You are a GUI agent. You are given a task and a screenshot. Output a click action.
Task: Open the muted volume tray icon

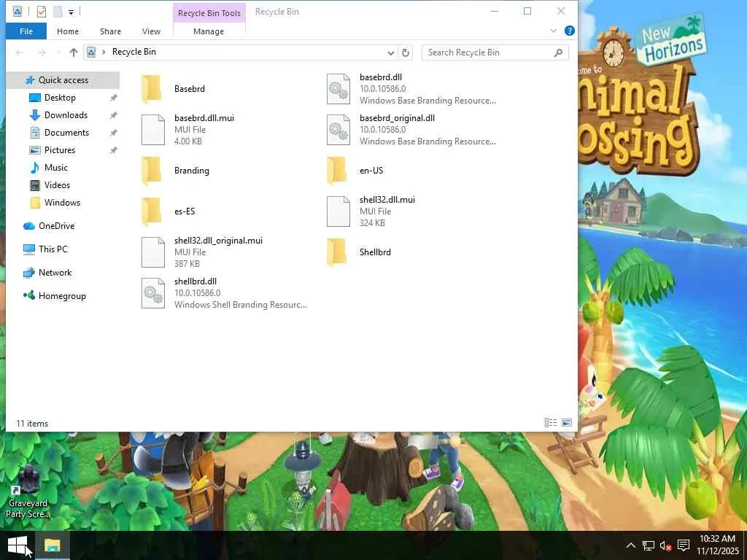point(665,545)
